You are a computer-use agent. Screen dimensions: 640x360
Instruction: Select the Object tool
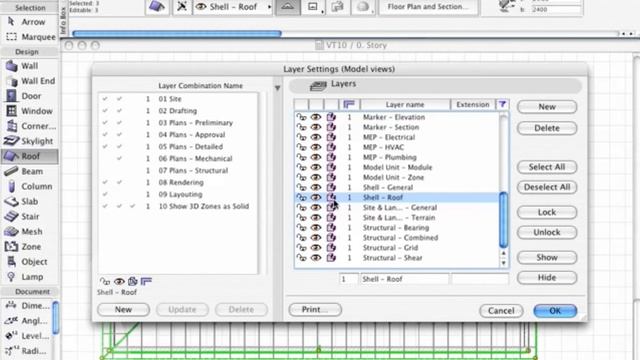point(26,262)
